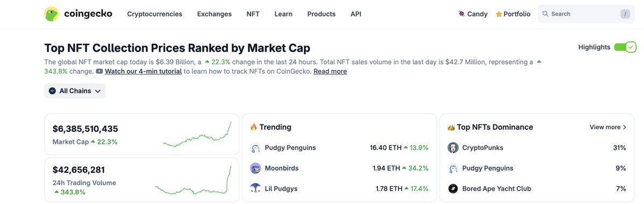Open the Exchanges menu
The width and height of the screenshot is (644, 204).
[x=214, y=14]
